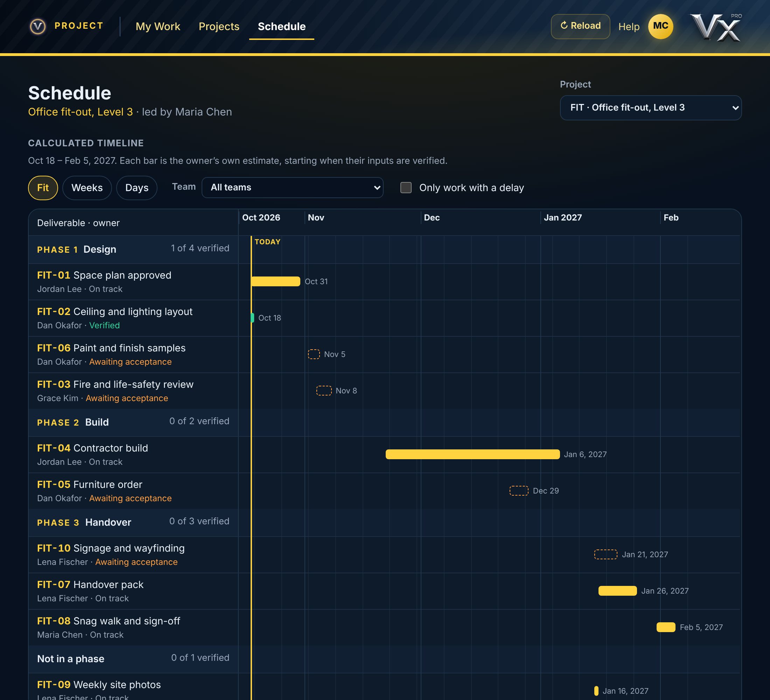Screen dimensions: 770x700
Task: Click the FIT-08 bar ending Feb 5, 2027
Action: click(x=666, y=627)
